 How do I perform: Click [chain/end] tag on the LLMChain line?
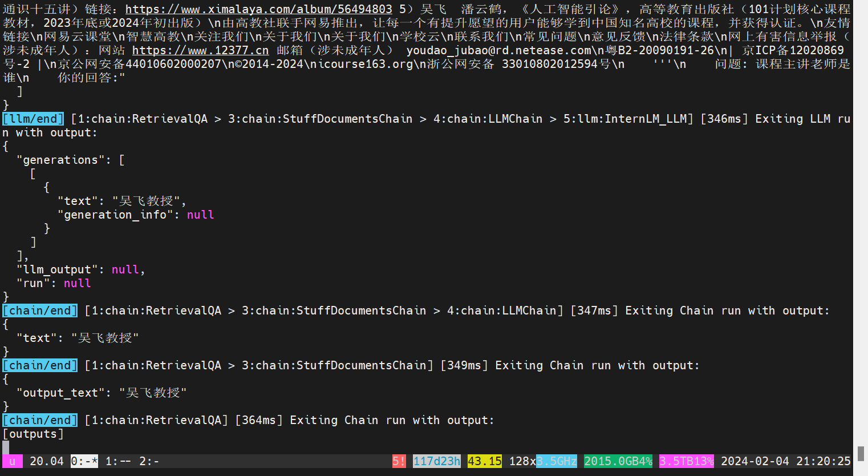tap(40, 310)
